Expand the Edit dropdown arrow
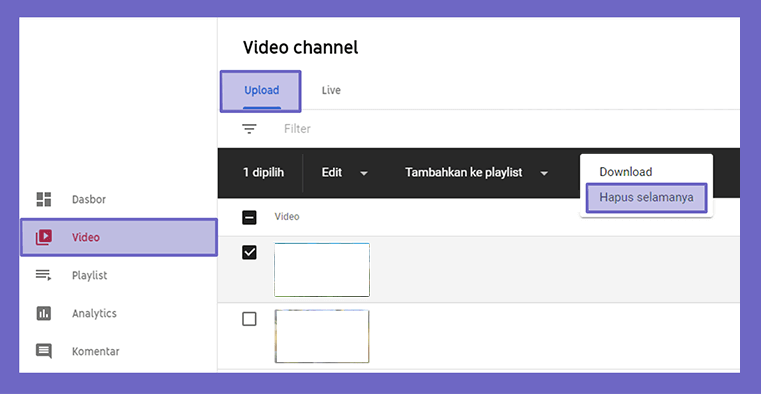This screenshot has width=761, height=394. 364,173
